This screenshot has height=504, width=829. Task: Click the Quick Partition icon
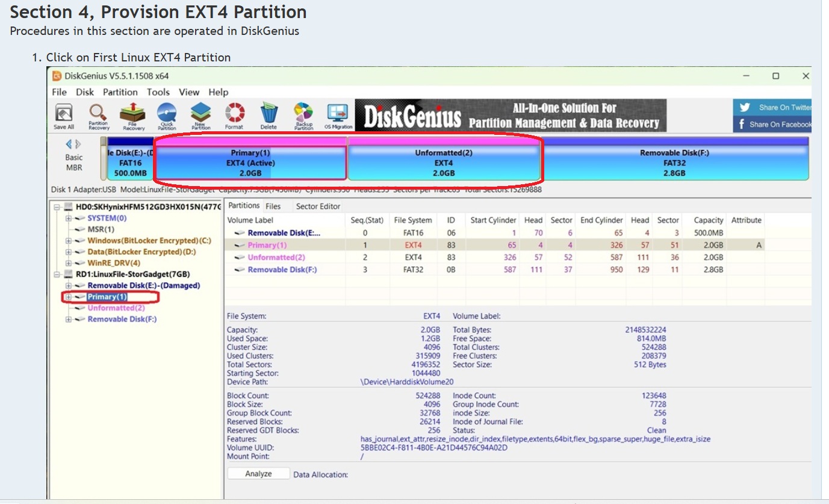point(167,116)
